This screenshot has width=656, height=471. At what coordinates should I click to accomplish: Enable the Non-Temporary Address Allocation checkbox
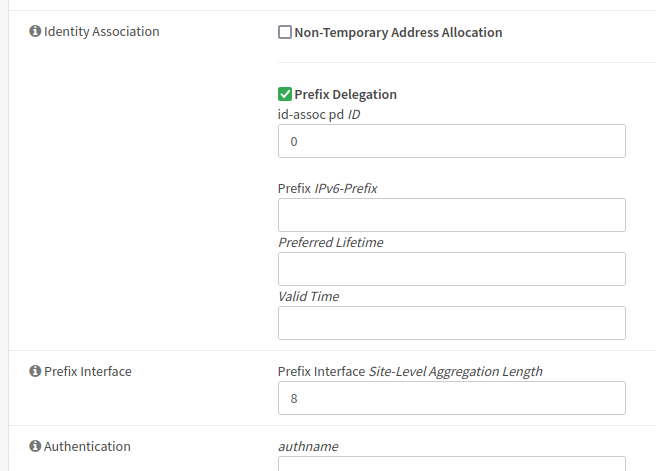point(285,32)
